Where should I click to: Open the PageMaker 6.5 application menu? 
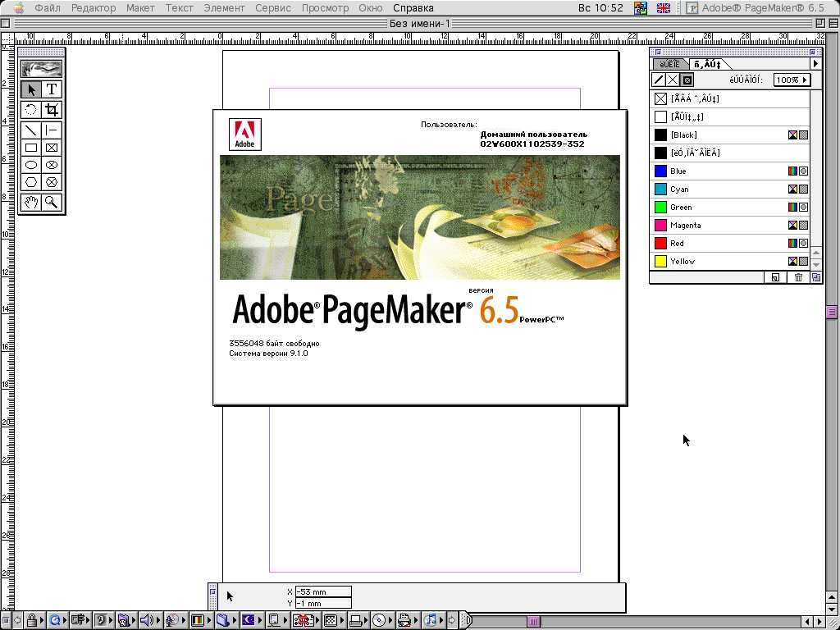[756, 8]
